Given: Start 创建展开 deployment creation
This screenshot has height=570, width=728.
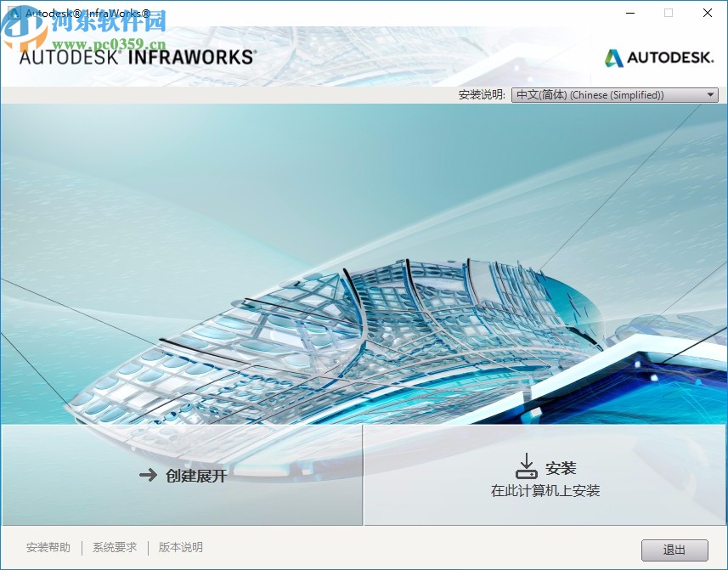Looking at the screenshot, I should [x=195, y=476].
